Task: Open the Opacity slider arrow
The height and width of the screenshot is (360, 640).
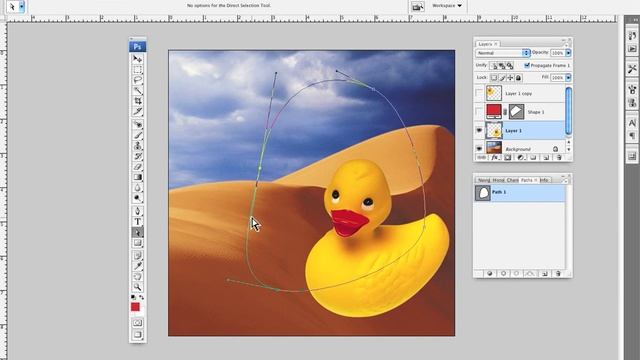Action: pos(568,53)
